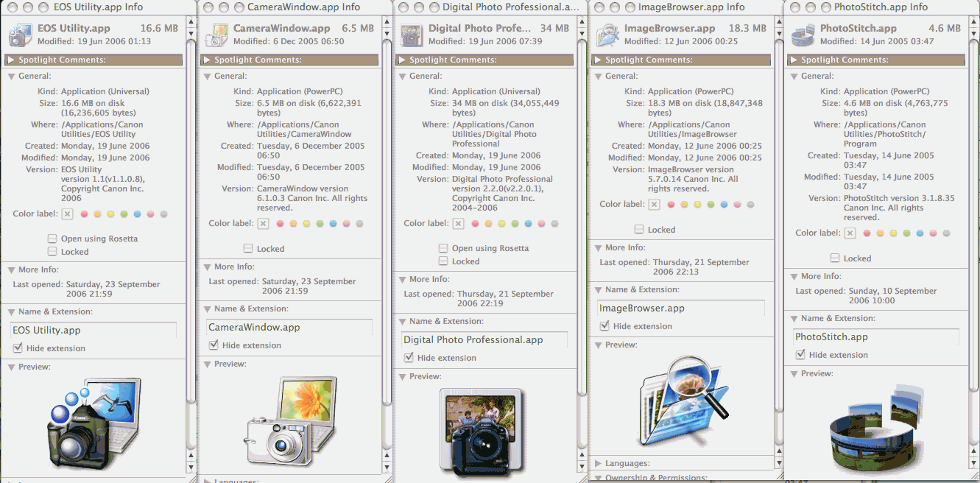Select the CameraWindow preview compact camera image
980x483 pixels.
click(x=291, y=423)
